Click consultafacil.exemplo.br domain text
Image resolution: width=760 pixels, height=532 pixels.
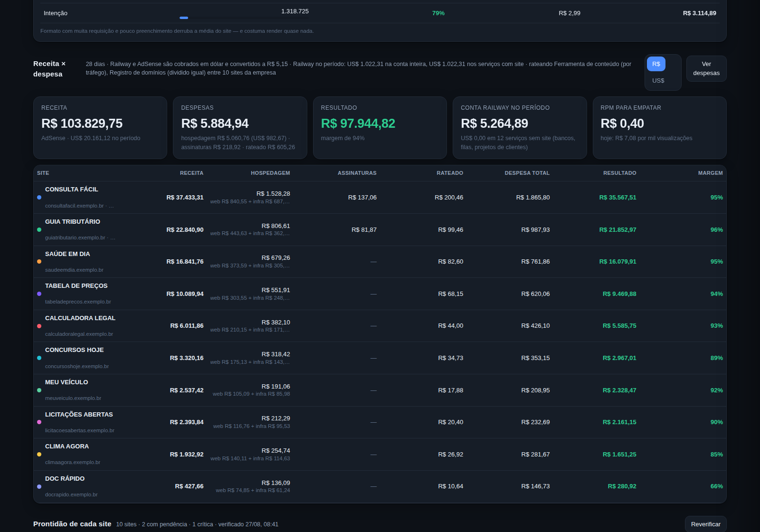pyautogui.click(x=74, y=206)
